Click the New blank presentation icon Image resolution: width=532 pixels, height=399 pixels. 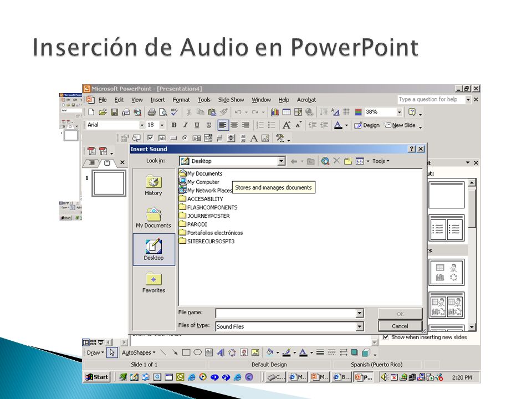click(x=91, y=112)
